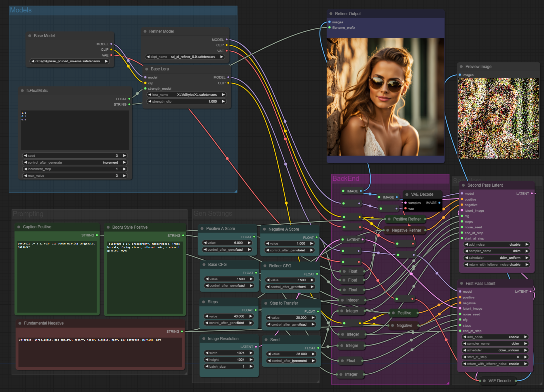Click the Preview Image node collapse dot
544x392 pixels.
461,67
